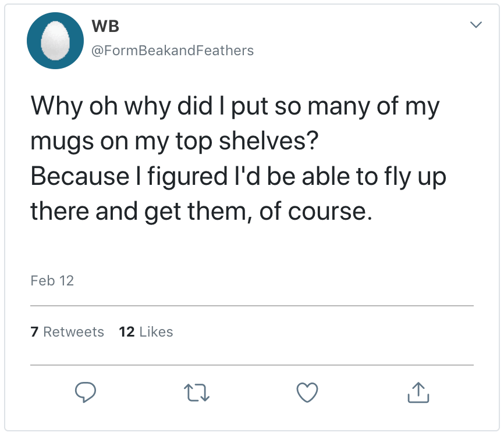
Task: Open the Feb 12 timestamp link
Action: (52, 281)
